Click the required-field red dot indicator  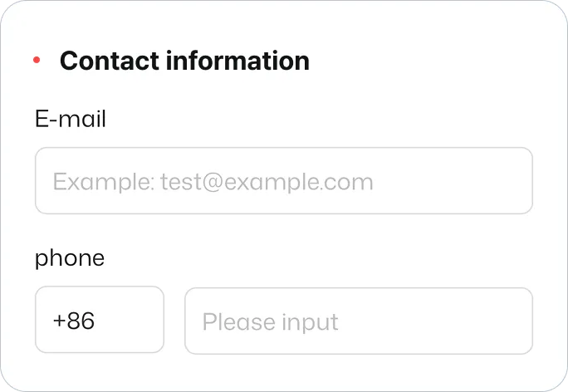coord(37,61)
